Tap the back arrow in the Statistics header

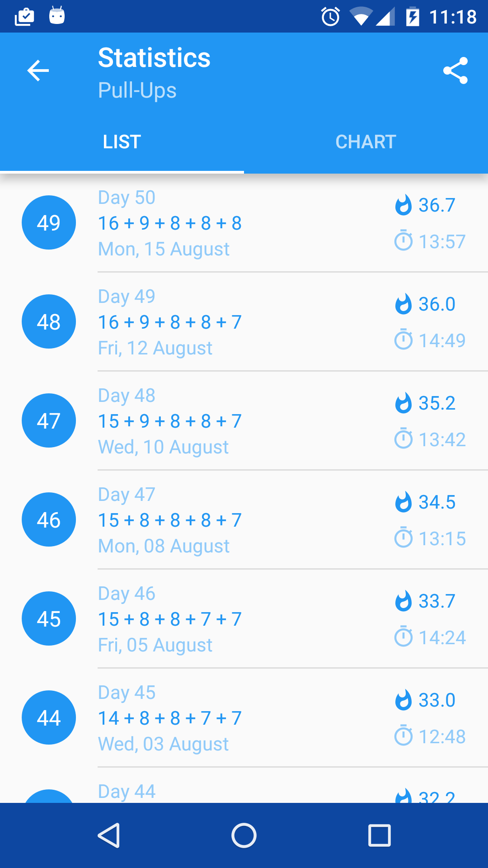(x=38, y=71)
